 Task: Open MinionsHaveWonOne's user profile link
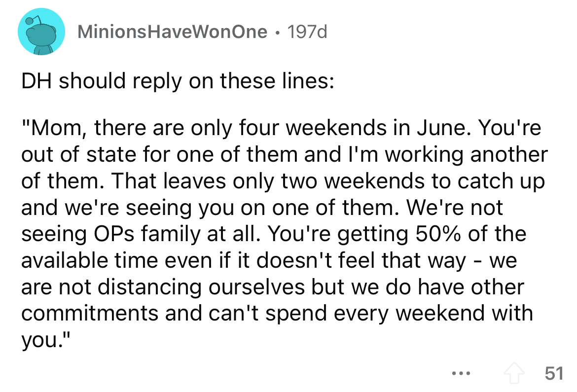[x=173, y=33]
